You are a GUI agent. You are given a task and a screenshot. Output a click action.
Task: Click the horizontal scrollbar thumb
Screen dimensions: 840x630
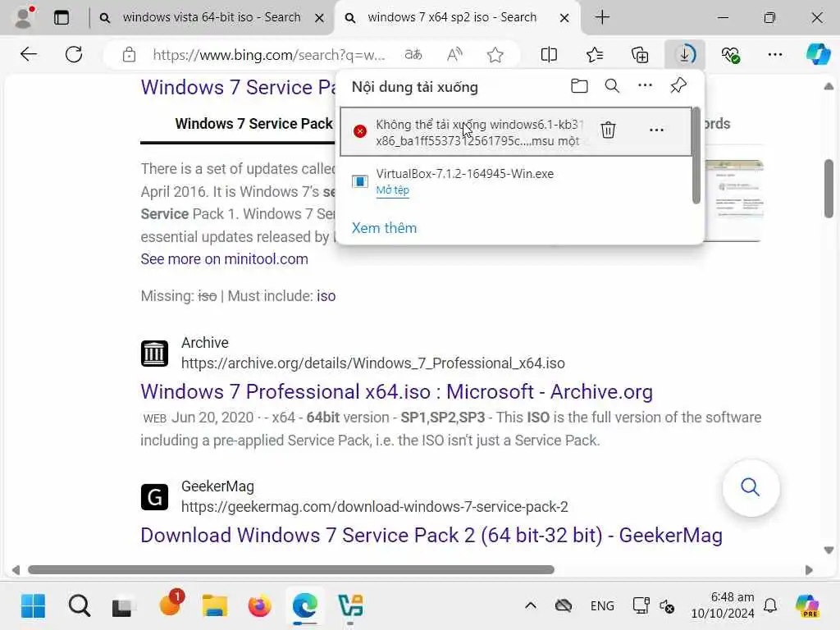point(291,569)
